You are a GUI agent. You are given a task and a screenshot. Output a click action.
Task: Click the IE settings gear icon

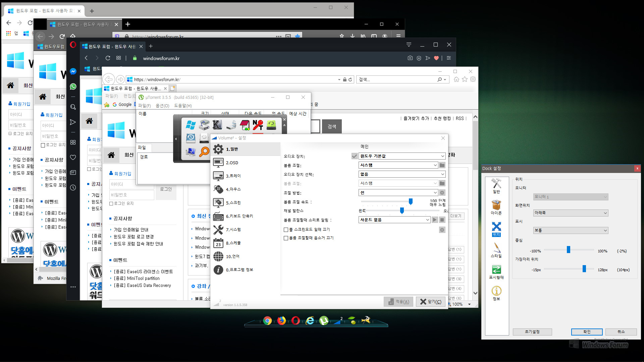coord(473,79)
